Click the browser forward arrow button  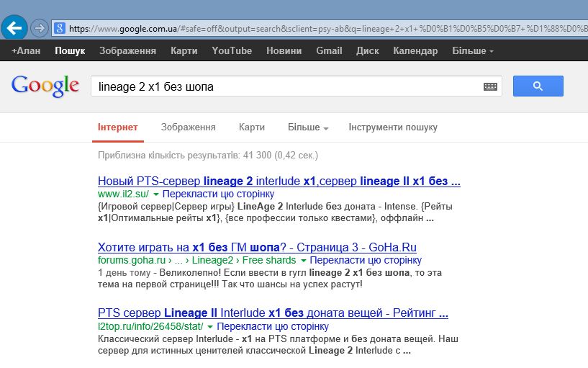(x=39, y=28)
